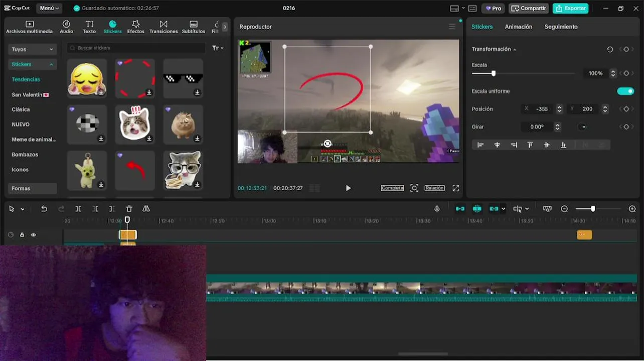Collapse the Stickers category list
The image size is (644, 361).
32,64
